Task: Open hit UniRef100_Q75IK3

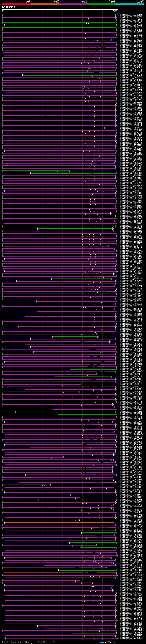Action: (131, 88)
